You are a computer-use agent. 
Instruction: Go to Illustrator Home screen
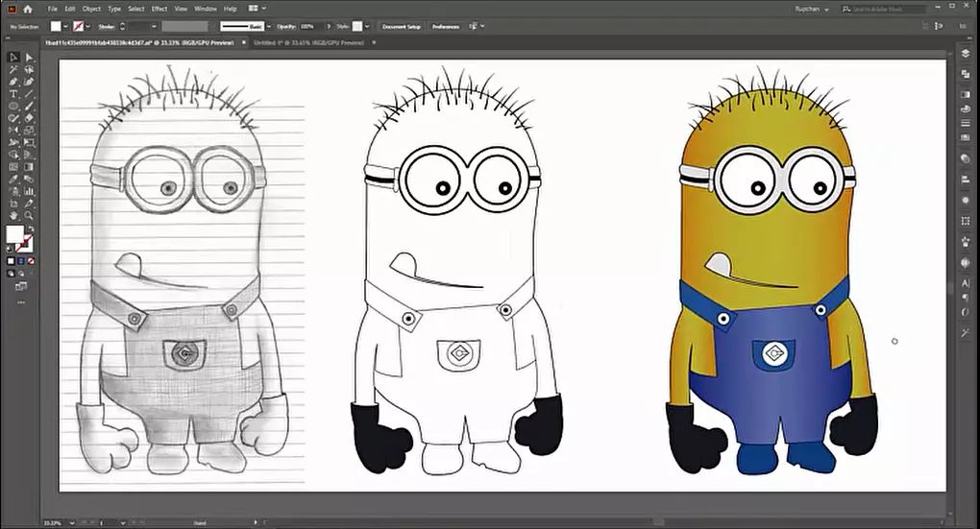[28, 9]
